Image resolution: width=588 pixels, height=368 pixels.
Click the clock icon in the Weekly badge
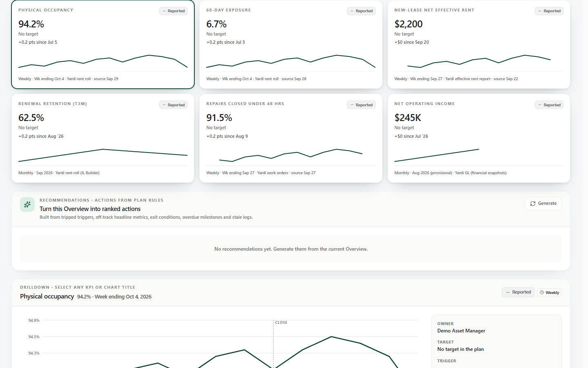[542, 292]
